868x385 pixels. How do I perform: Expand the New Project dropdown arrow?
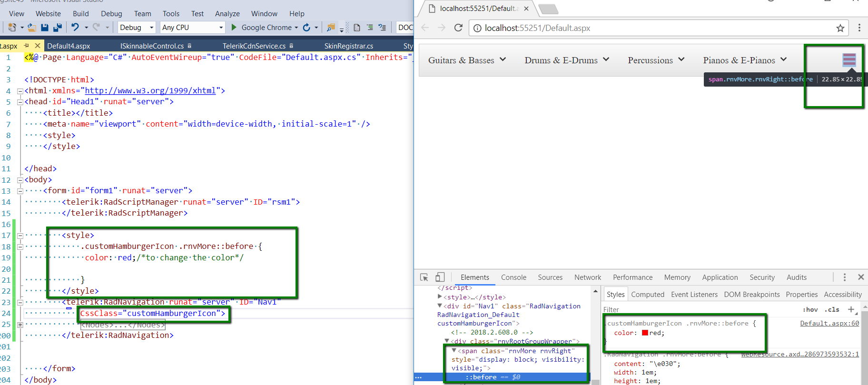pyautogui.click(x=22, y=28)
